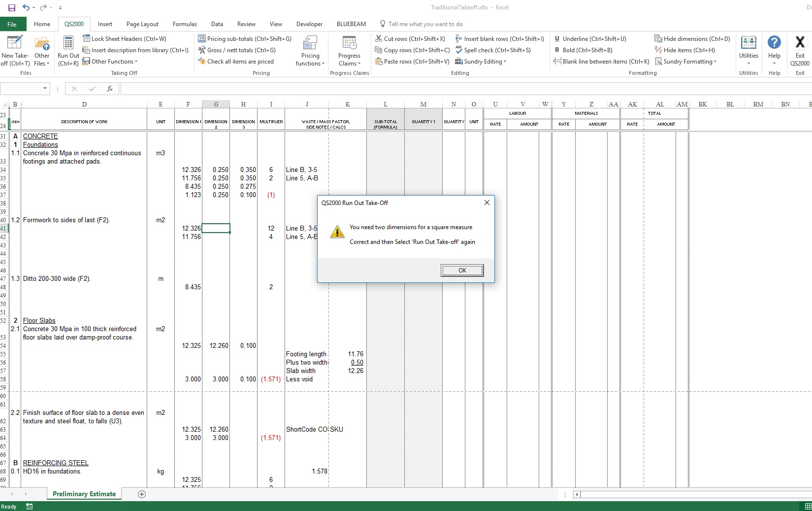This screenshot has width=812, height=511.
Task: Expand the Sundry Editing dropdown
Action: 481,62
